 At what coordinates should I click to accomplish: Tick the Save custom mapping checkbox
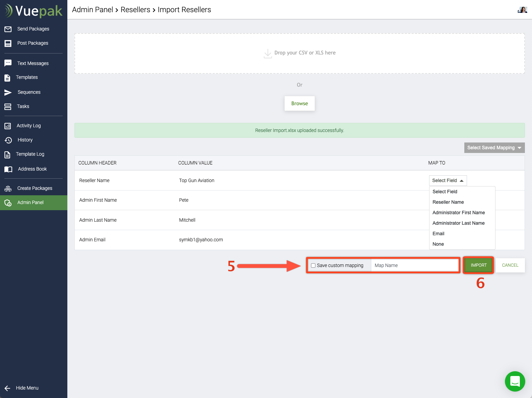click(x=313, y=266)
